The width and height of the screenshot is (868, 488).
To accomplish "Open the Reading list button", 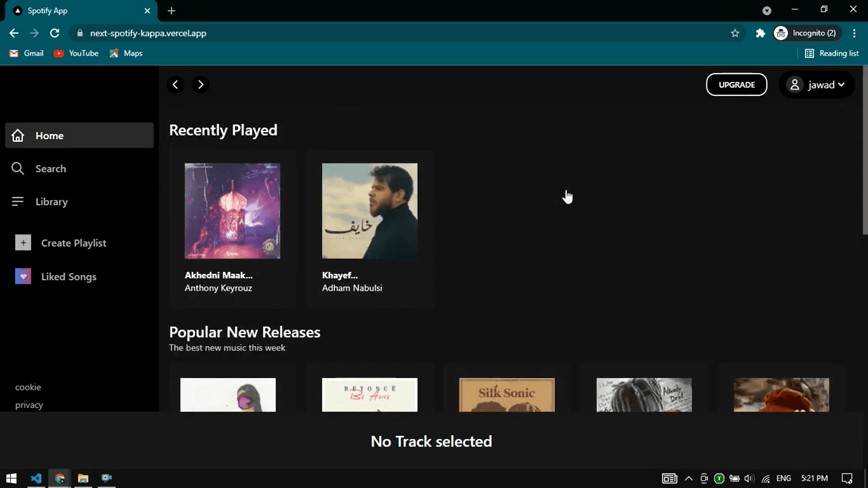I will tap(832, 53).
